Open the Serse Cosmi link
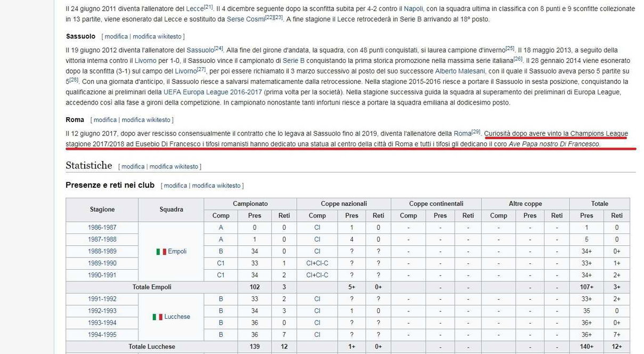Image resolution: width=644 pixels, height=354 pixels. (246, 19)
